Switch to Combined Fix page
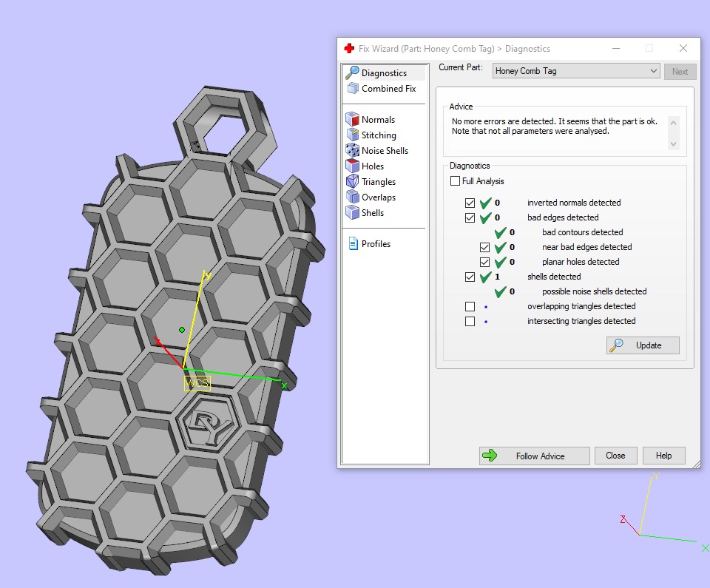The image size is (710, 588). pos(388,88)
